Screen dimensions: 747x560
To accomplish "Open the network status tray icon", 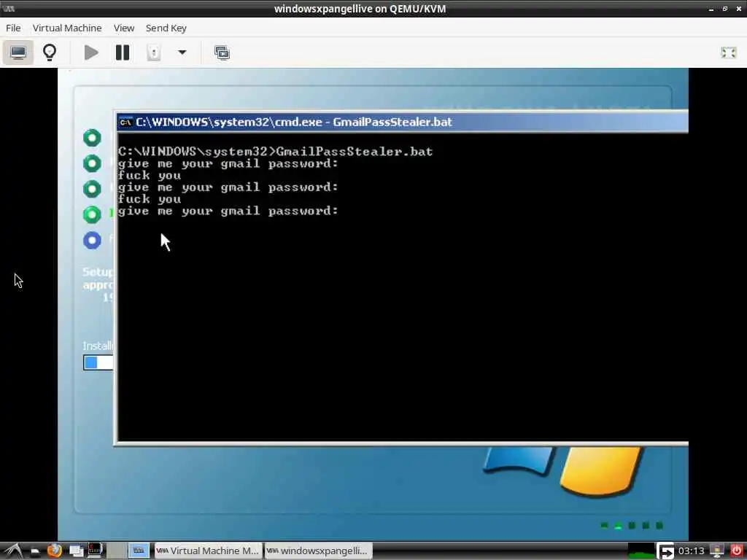I will coord(717,551).
